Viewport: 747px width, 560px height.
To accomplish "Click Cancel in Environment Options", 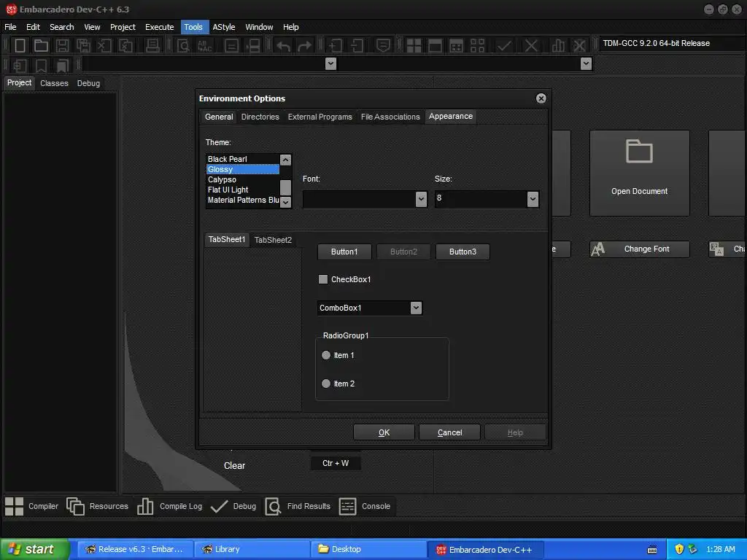I will pyautogui.click(x=449, y=432).
